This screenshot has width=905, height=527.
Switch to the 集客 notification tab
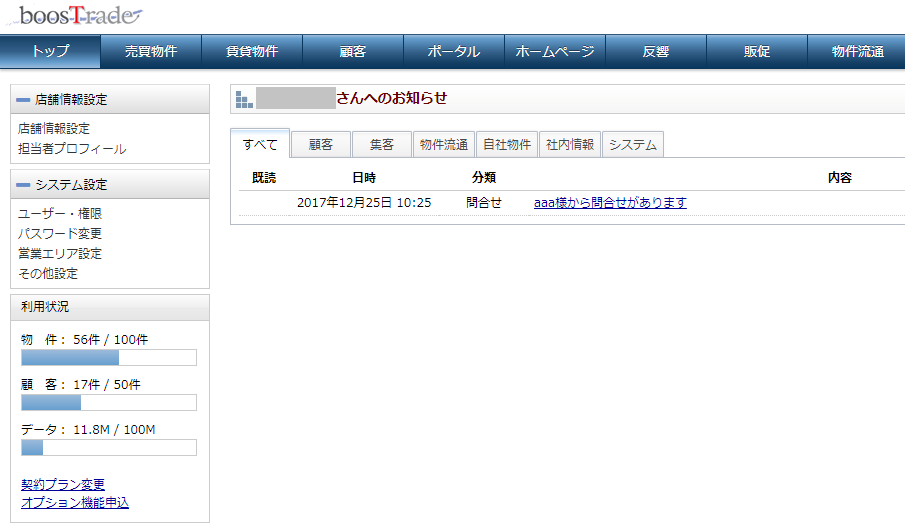(x=381, y=145)
